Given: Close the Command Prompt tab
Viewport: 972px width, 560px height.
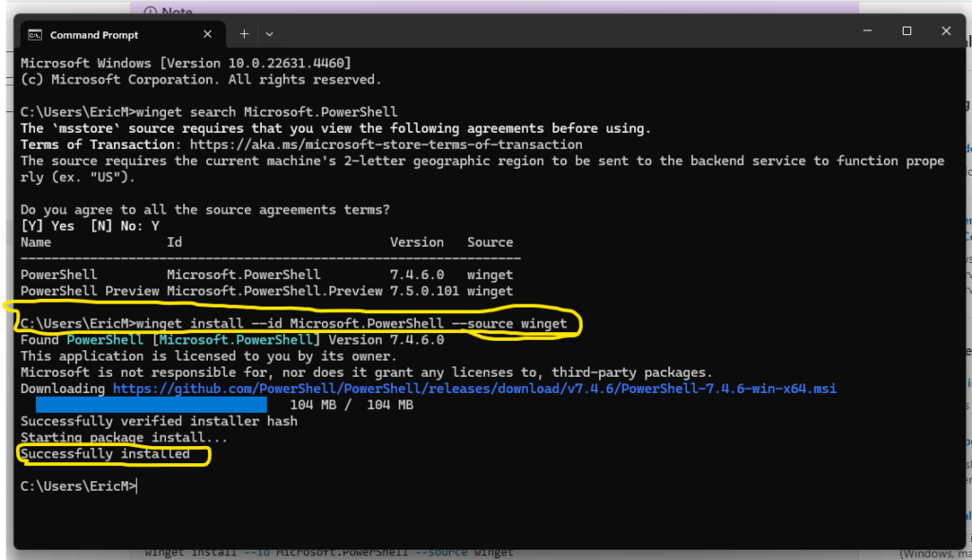Looking at the screenshot, I should coord(208,35).
